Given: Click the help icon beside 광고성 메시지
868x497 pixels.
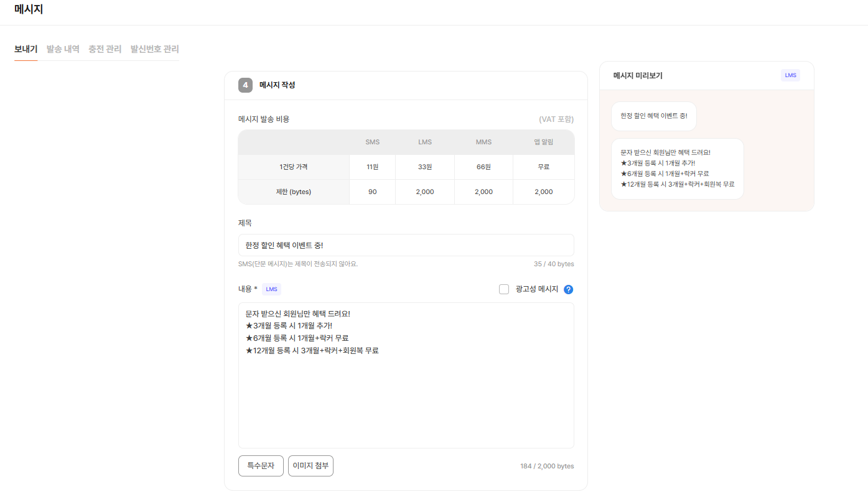Looking at the screenshot, I should (x=568, y=289).
